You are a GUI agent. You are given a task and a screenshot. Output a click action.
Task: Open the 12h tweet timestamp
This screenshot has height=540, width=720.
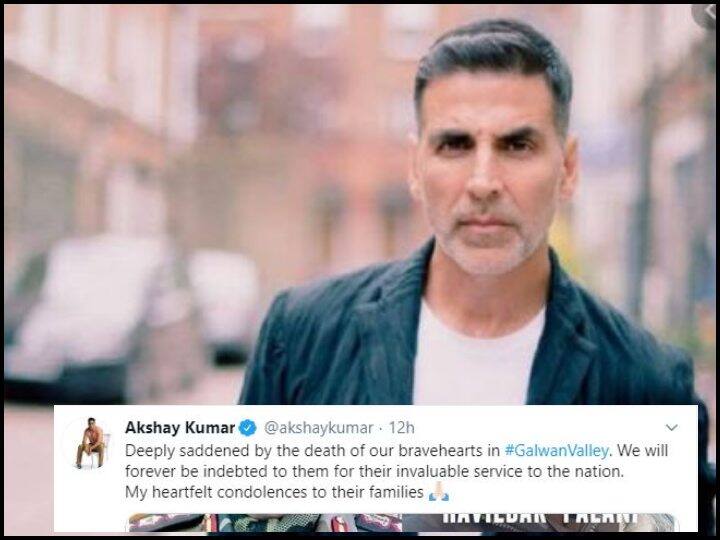[x=402, y=428]
